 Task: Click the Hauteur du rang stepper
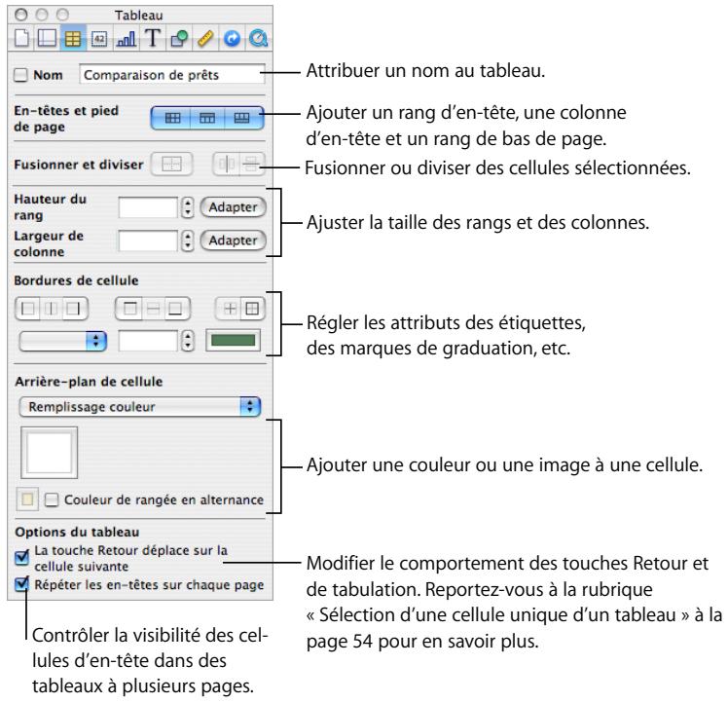pyautogui.click(x=187, y=207)
